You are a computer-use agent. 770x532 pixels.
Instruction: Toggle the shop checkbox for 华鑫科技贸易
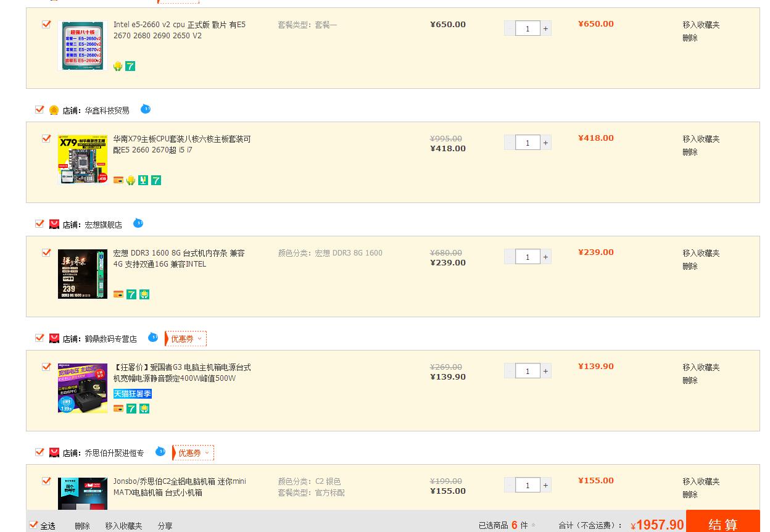(x=39, y=109)
